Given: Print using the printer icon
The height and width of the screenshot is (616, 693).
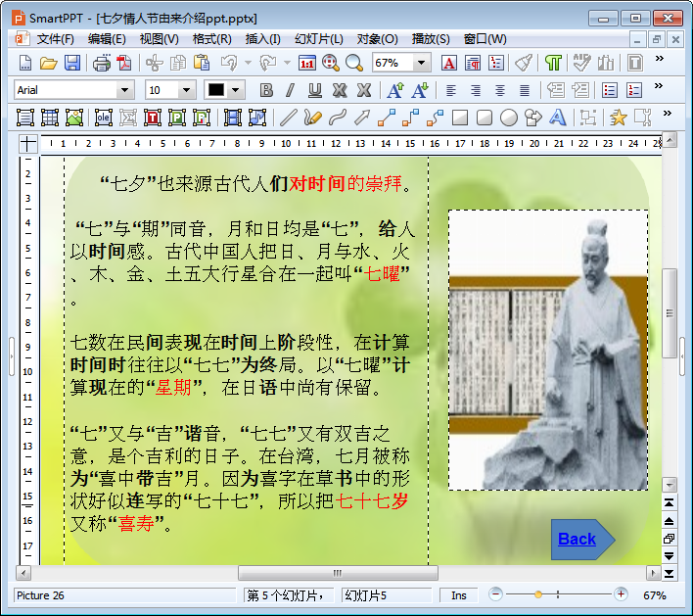Looking at the screenshot, I should point(101,64).
